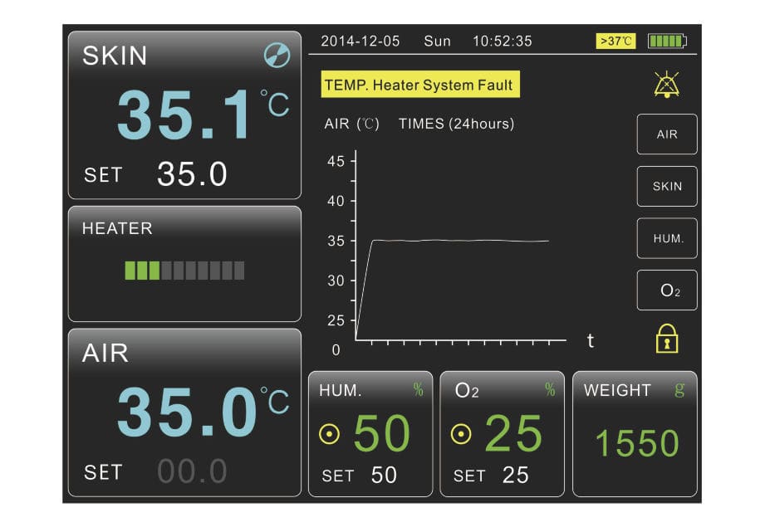Show the AIR trend graph
The width and height of the screenshot is (765, 532).
click(667, 134)
